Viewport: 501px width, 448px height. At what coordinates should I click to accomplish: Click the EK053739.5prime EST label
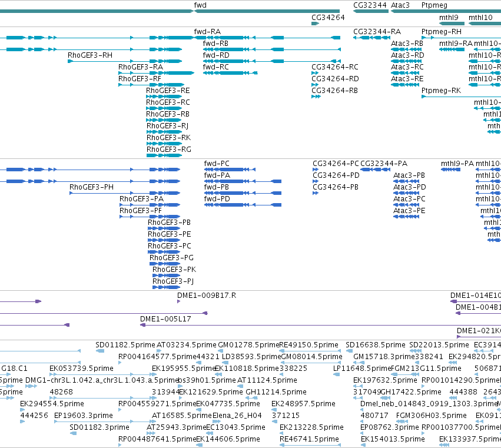[x=81, y=369]
